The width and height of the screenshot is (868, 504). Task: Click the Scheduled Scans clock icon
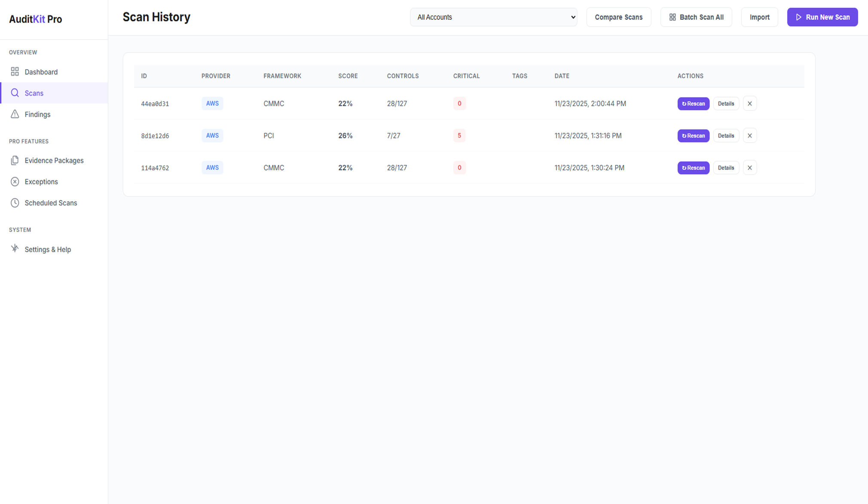(15, 203)
